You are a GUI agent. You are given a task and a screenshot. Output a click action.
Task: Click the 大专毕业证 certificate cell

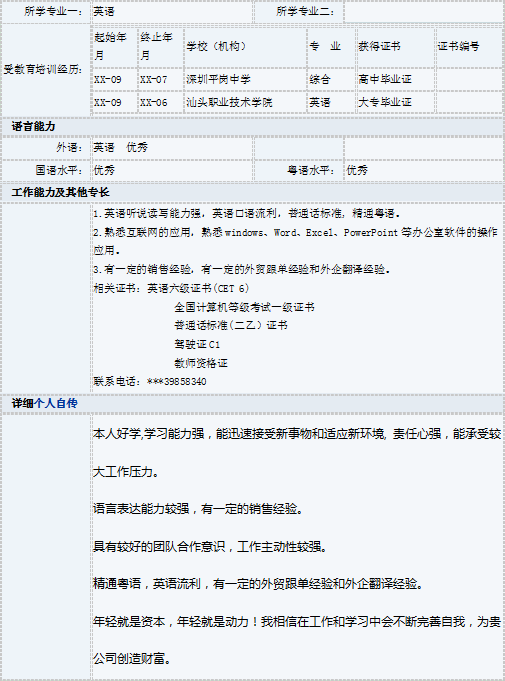(x=395, y=102)
